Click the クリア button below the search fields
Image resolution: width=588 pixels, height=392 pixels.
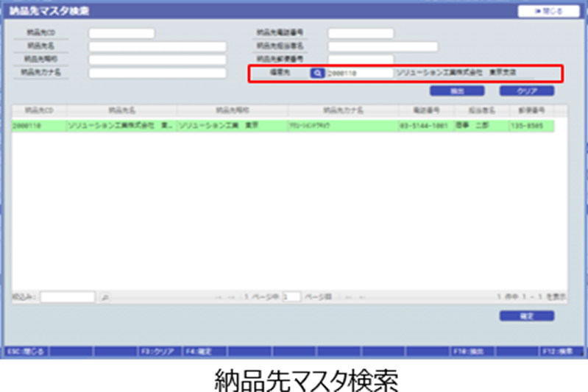click(526, 91)
